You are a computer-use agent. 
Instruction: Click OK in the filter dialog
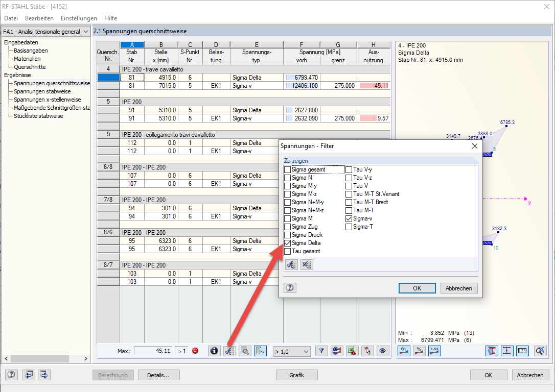click(x=417, y=288)
